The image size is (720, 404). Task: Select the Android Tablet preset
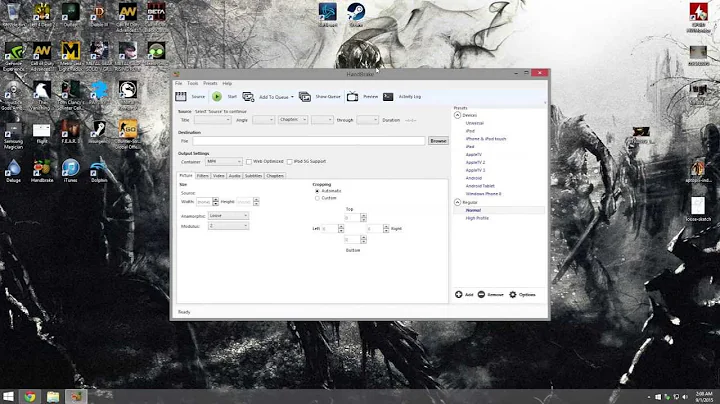(480, 186)
